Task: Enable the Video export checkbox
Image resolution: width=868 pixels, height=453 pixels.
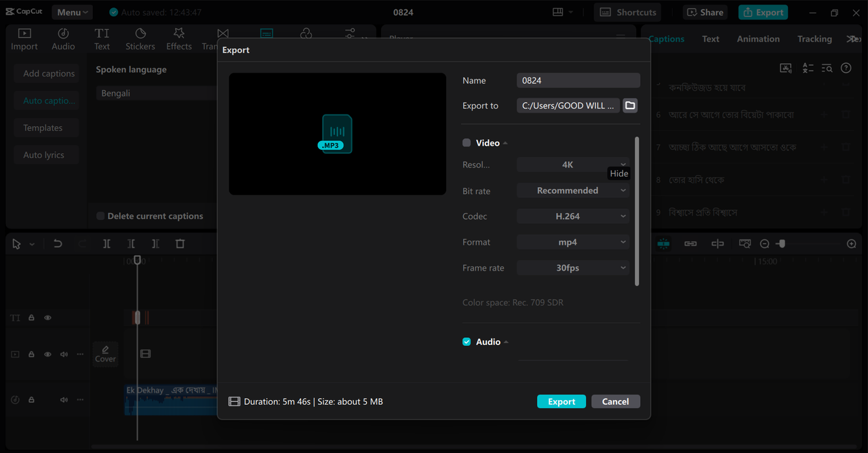Action: point(467,142)
